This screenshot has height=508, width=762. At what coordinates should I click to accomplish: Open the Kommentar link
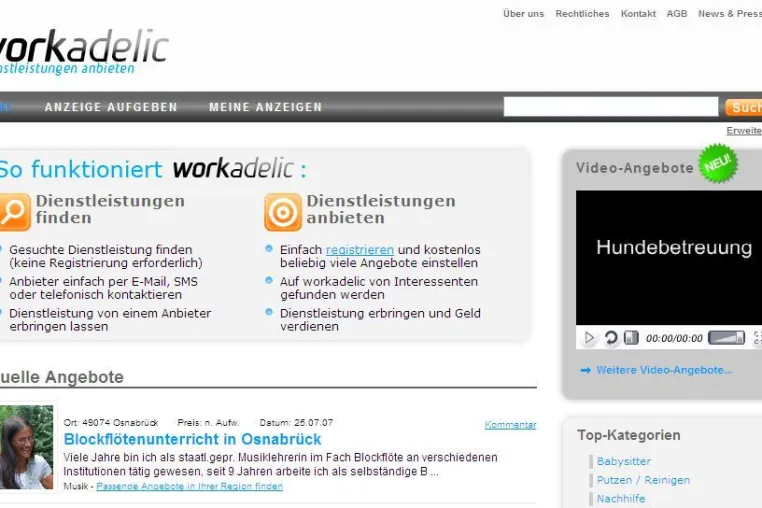(x=510, y=425)
